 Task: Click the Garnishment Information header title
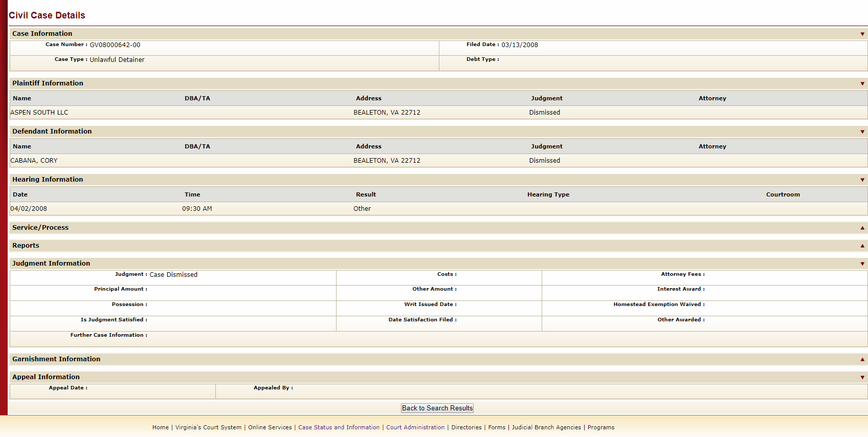tap(56, 359)
